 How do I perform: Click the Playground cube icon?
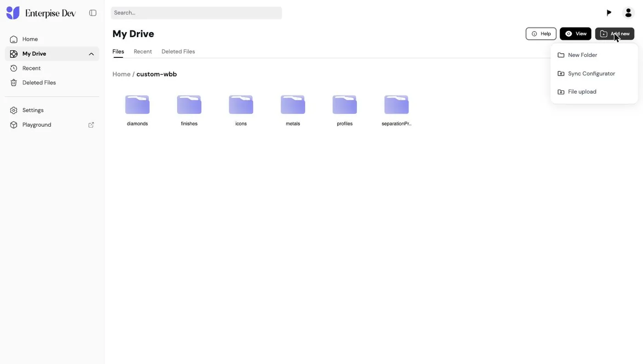14,125
